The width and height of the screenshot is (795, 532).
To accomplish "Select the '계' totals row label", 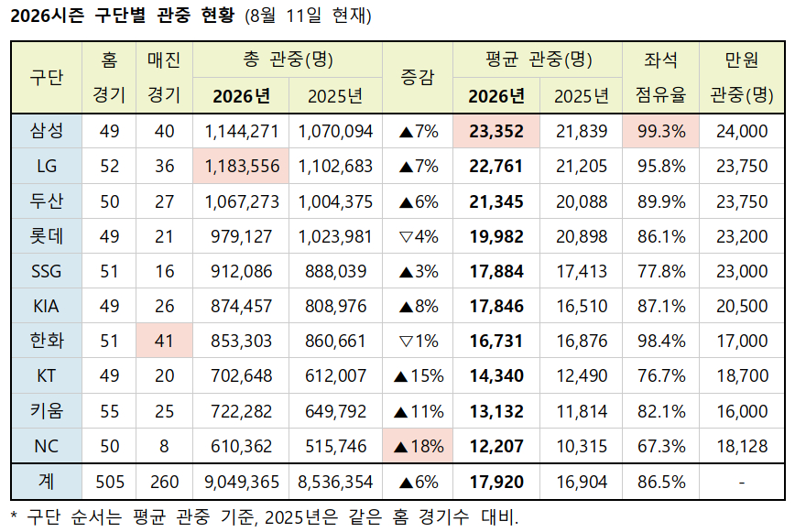I will tap(46, 482).
